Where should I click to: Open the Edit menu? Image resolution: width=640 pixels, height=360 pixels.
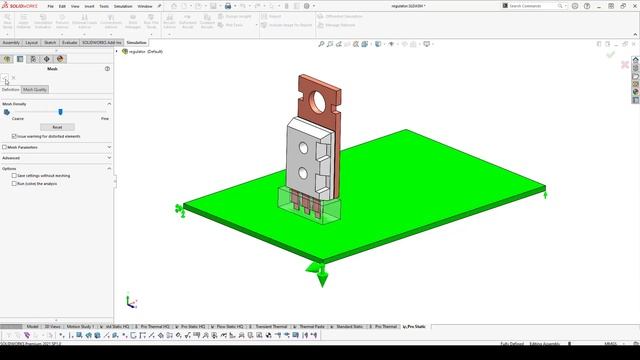tap(62, 6)
